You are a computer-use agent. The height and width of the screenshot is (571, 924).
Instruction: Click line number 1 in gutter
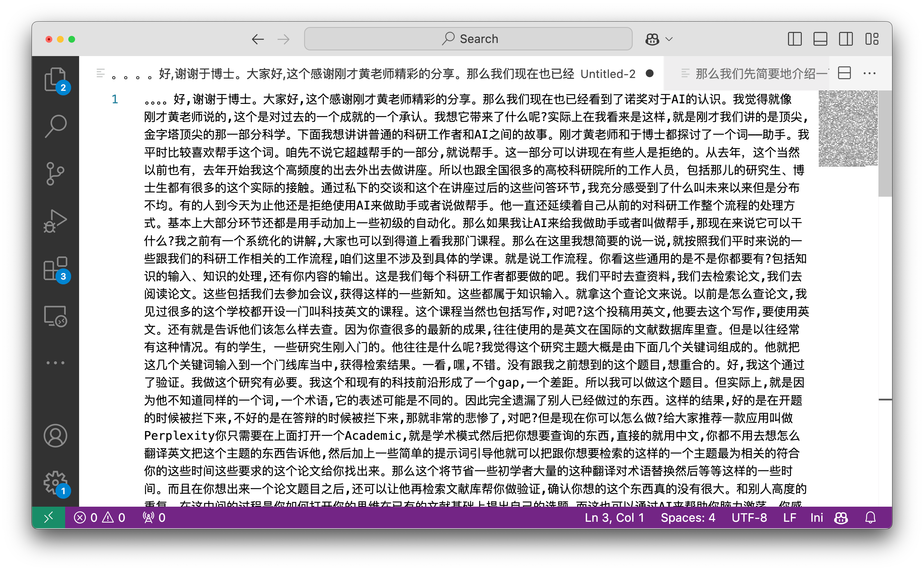(x=115, y=99)
